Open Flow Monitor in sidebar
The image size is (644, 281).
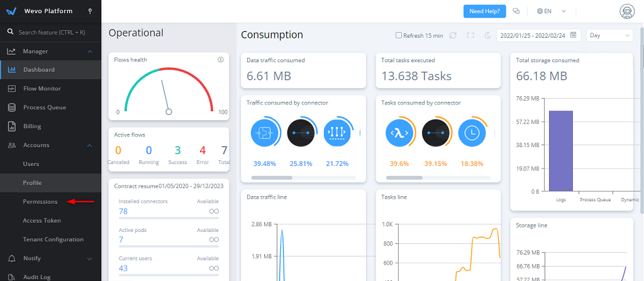point(42,89)
